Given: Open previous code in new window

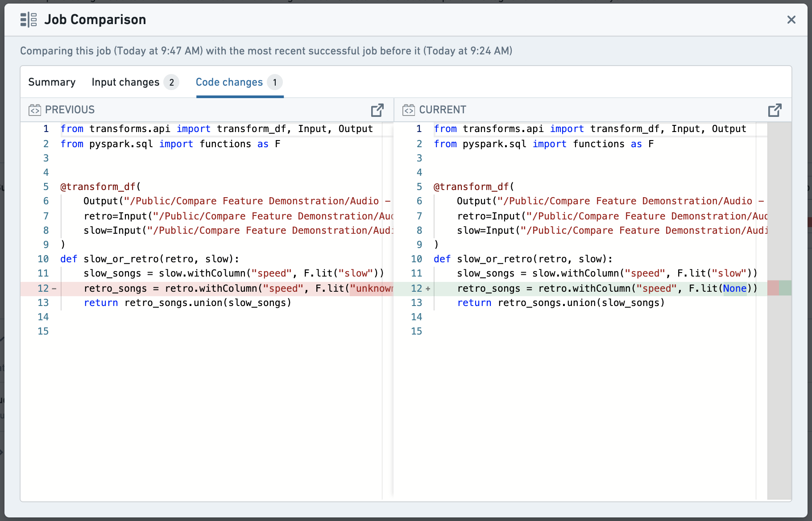Looking at the screenshot, I should 377,110.
